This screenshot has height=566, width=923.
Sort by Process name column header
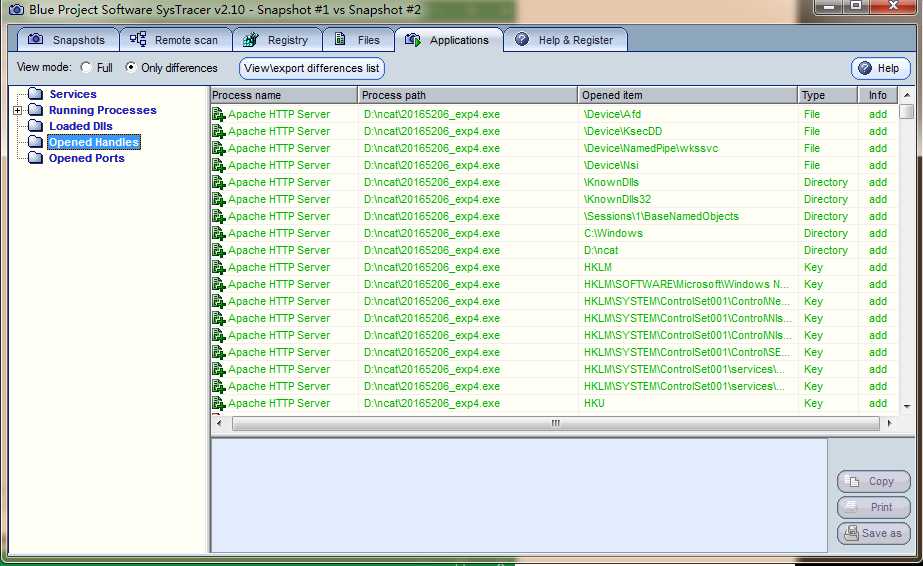pos(284,95)
